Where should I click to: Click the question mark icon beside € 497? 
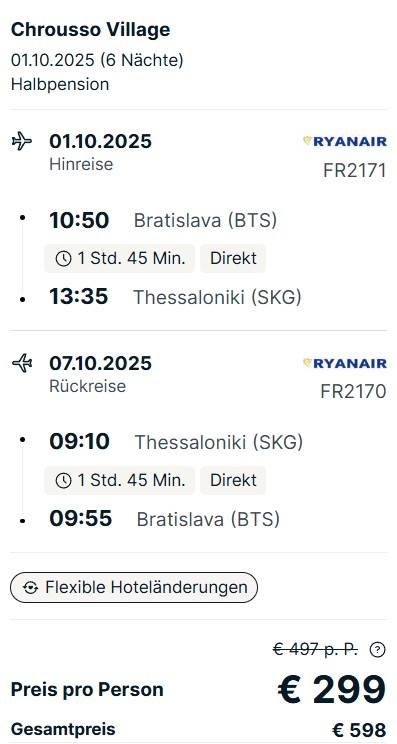377,650
